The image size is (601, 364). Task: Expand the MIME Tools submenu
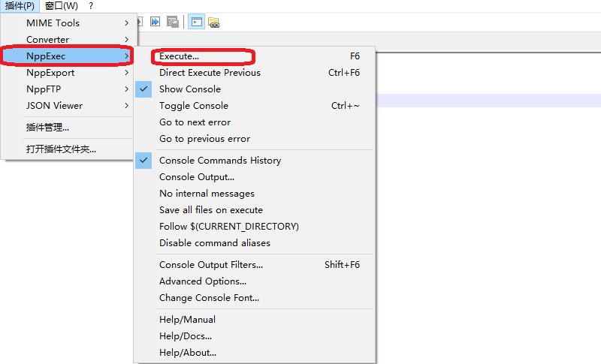tap(68, 23)
